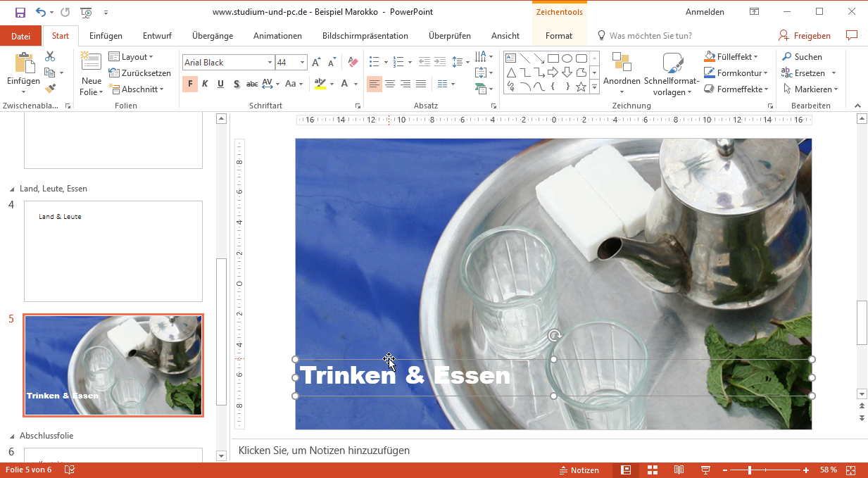868x478 pixels.
Task: Clear all formatting with the eraser icon
Action: click(353, 63)
